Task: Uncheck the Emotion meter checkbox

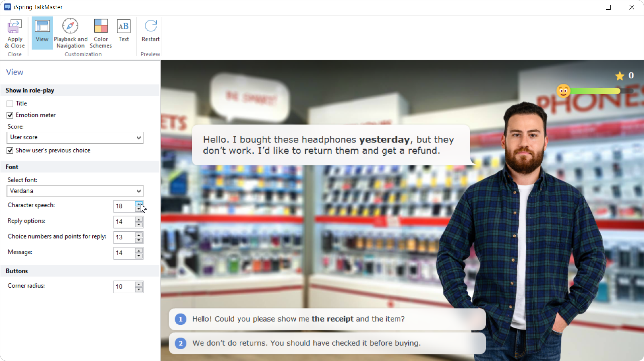Action: [x=10, y=115]
